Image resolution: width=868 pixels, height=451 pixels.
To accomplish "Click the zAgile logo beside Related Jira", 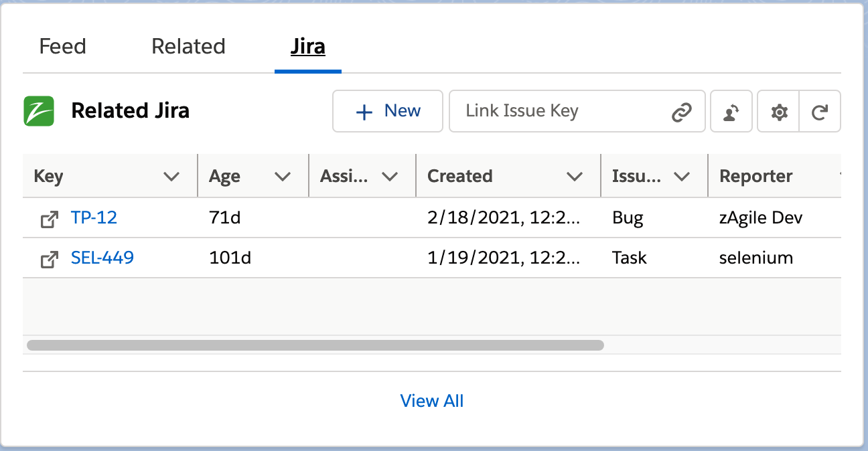I will pyautogui.click(x=38, y=110).
